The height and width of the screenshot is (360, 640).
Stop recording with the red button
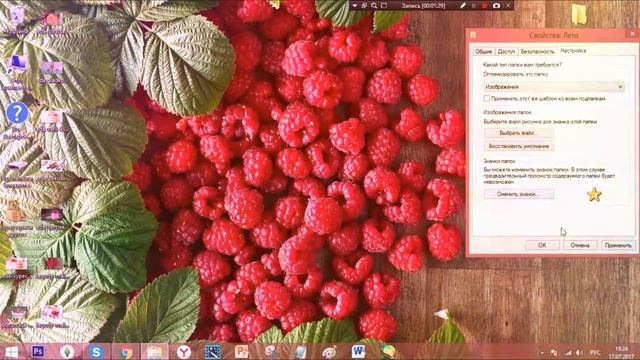pos(484,6)
